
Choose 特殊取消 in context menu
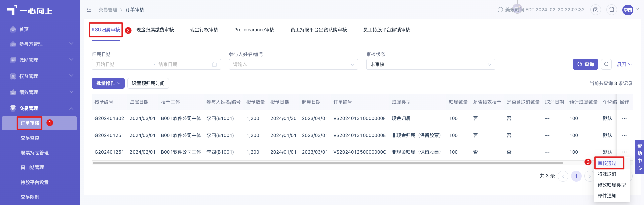coord(607,174)
